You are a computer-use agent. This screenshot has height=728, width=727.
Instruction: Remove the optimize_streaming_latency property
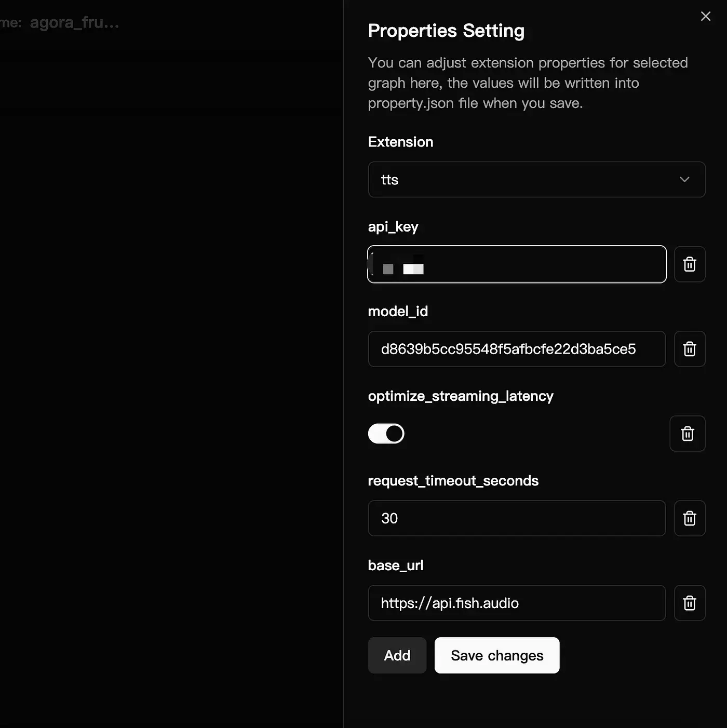[687, 434]
